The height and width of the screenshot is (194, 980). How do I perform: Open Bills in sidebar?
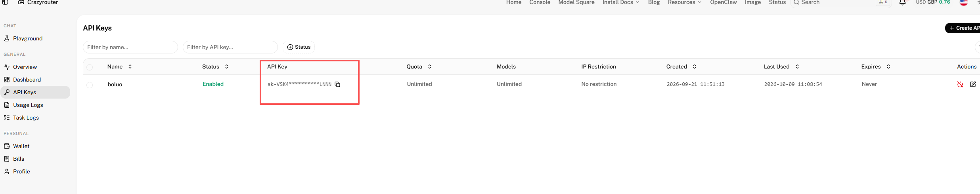pyautogui.click(x=35, y=159)
